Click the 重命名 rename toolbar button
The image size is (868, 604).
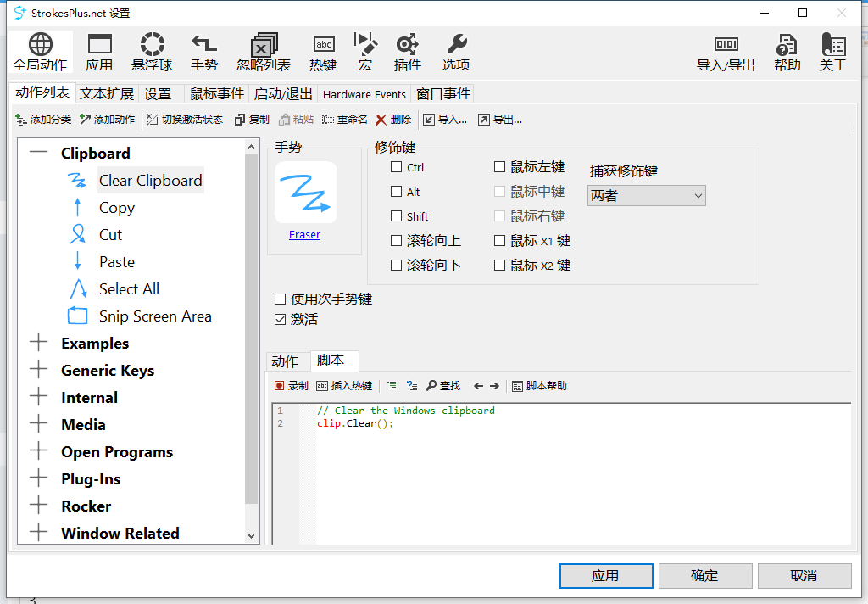coord(345,119)
